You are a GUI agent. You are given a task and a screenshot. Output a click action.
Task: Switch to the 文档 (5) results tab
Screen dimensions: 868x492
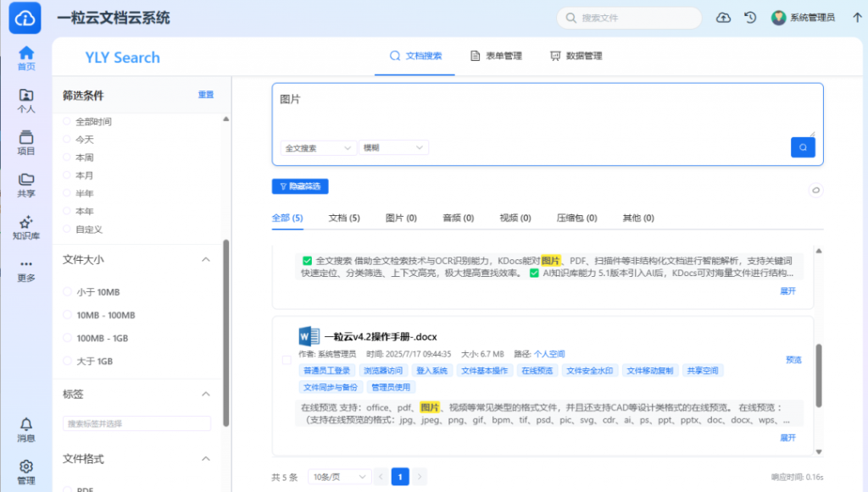[344, 218]
